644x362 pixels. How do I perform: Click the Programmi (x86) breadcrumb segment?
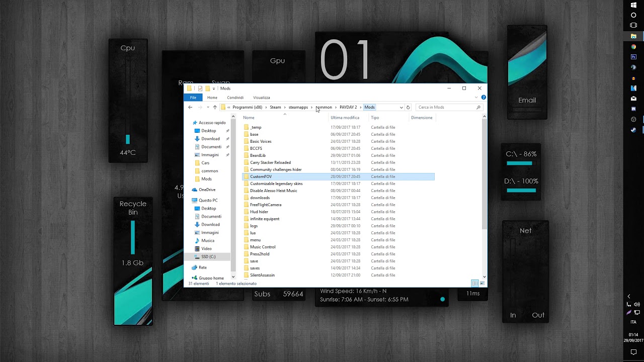pyautogui.click(x=248, y=107)
